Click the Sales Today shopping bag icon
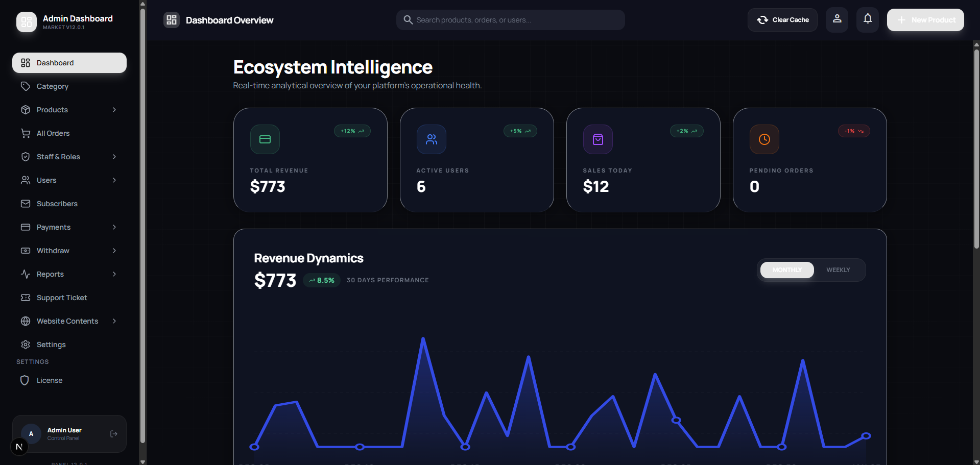 pos(597,139)
